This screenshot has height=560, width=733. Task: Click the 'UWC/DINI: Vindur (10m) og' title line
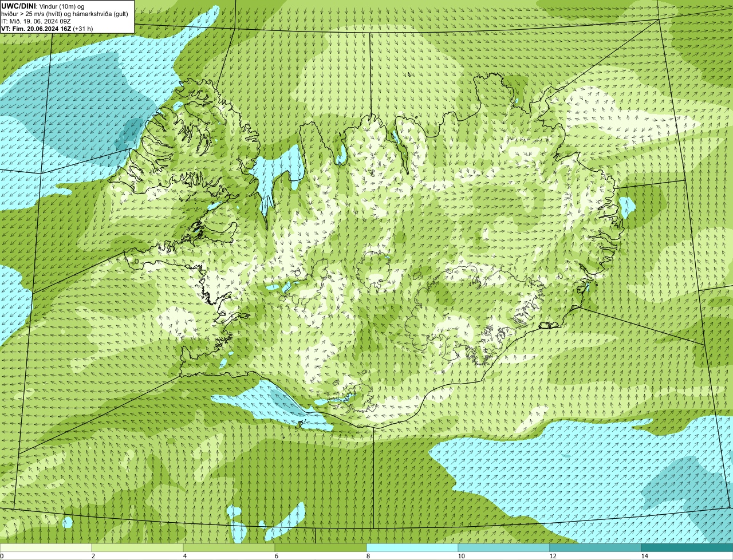tap(43, 6)
